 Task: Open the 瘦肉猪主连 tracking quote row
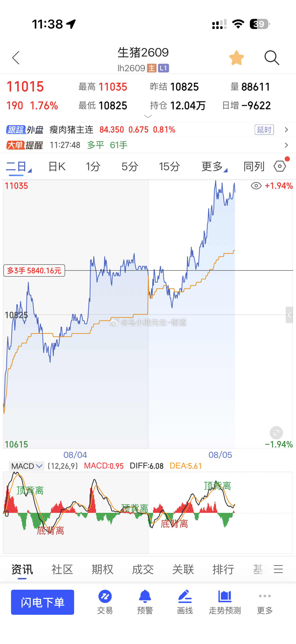(x=148, y=130)
